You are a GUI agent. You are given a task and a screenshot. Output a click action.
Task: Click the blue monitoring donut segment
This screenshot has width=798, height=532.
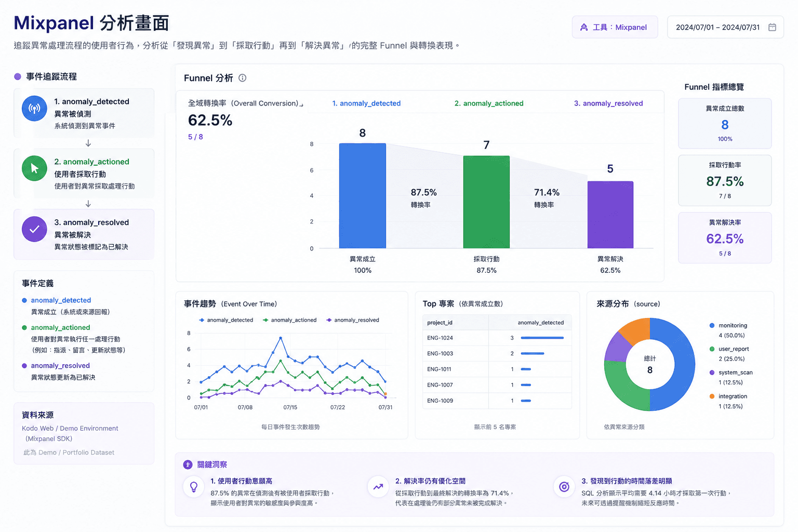coord(684,365)
